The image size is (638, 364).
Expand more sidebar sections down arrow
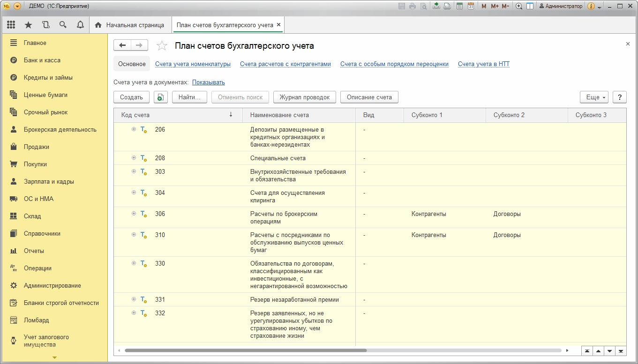(55, 358)
